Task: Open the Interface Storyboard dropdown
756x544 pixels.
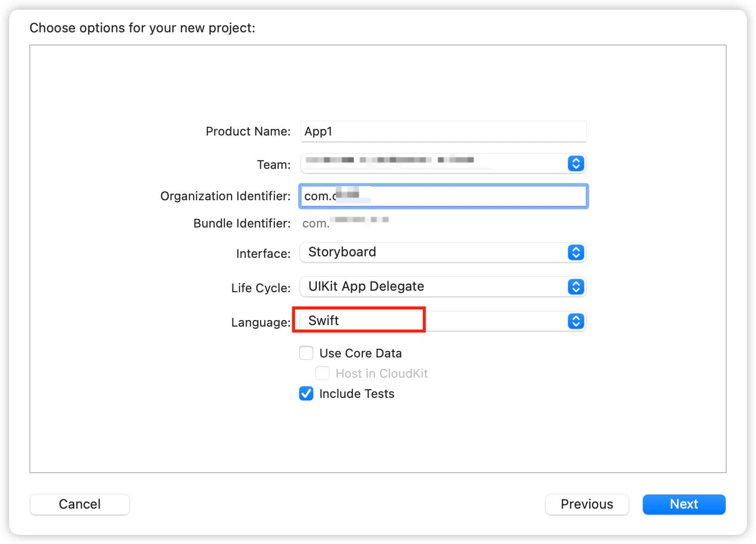Action: 443,252
